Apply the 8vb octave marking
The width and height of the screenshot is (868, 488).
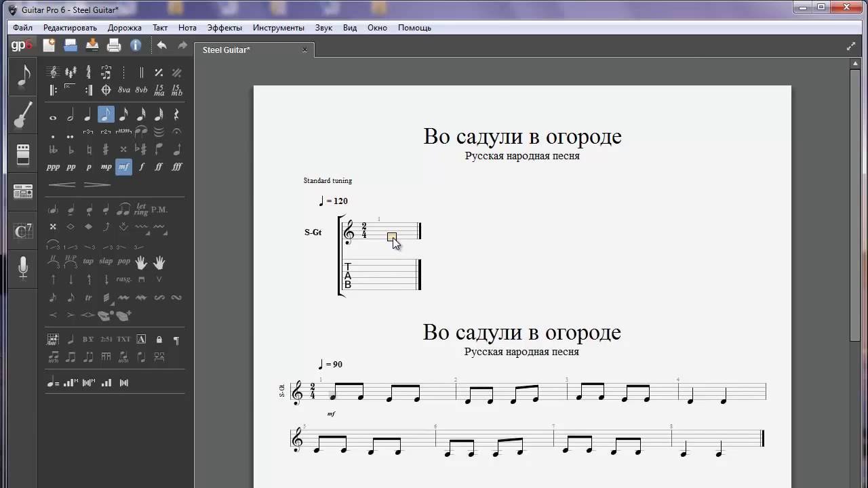tap(141, 90)
